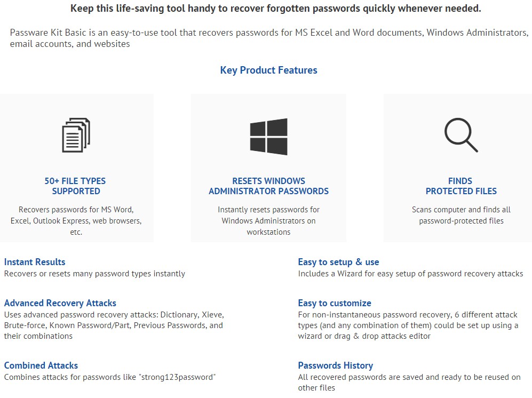Click the Key Product Features title
Viewport: 532px width, 398px height.
click(x=269, y=70)
